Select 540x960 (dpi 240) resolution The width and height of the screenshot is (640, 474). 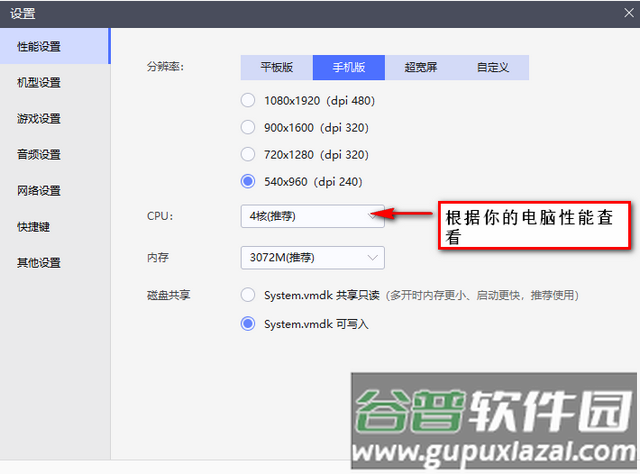(x=248, y=182)
